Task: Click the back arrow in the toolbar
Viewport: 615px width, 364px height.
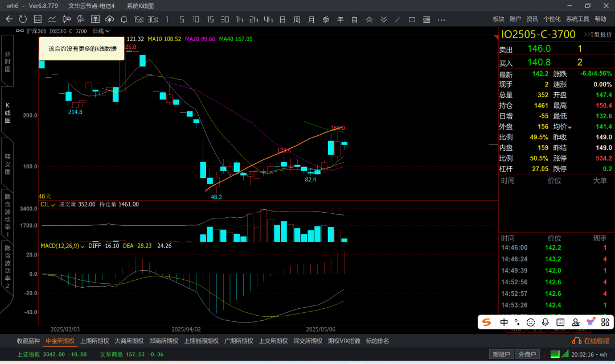Action: (x=9, y=19)
